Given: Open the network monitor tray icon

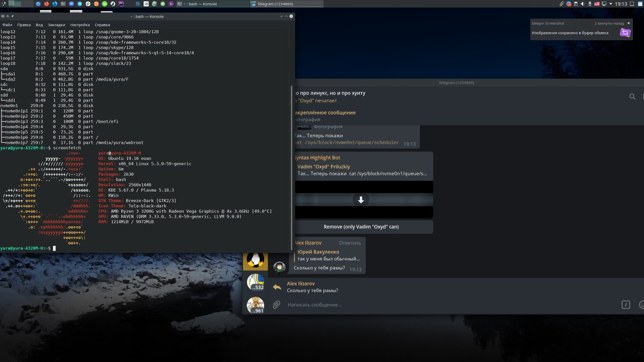Looking at the screenshot, I should (x=604, y=4).
